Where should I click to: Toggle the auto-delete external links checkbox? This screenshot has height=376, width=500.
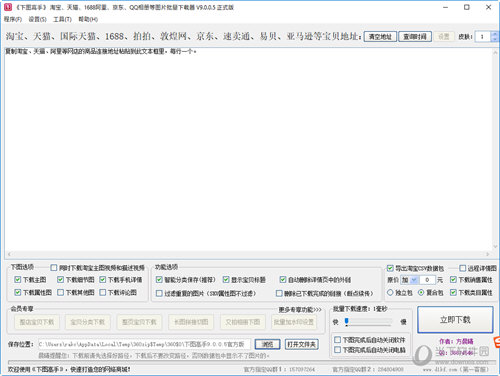pos(283,279)
